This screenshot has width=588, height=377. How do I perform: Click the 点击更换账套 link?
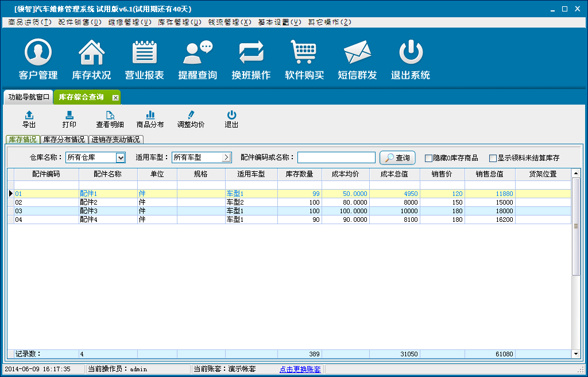300,369
